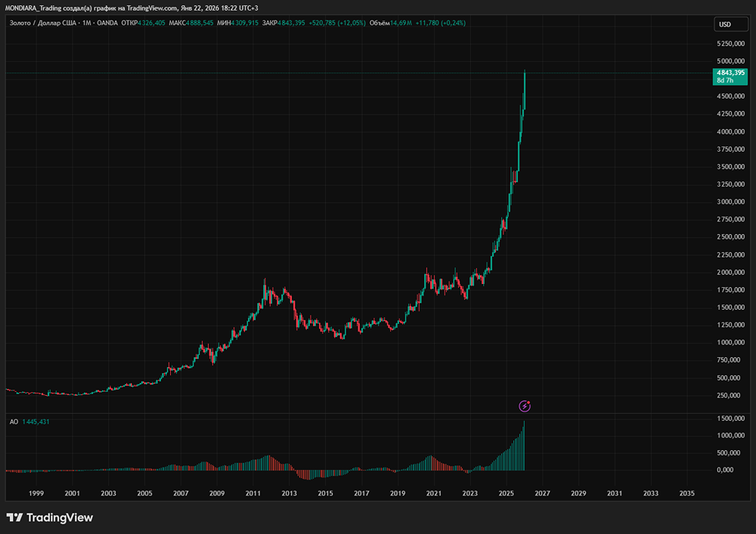This screenshot has height=534, width=756.
Task: Click the 2023 label on time axis
Action: (470, 493)
